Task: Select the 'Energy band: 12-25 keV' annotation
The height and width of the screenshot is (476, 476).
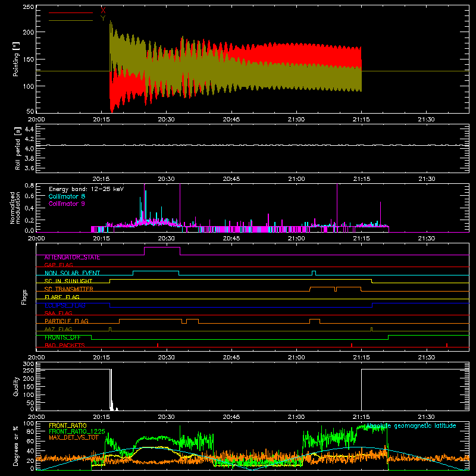Action: click(86, 189)
